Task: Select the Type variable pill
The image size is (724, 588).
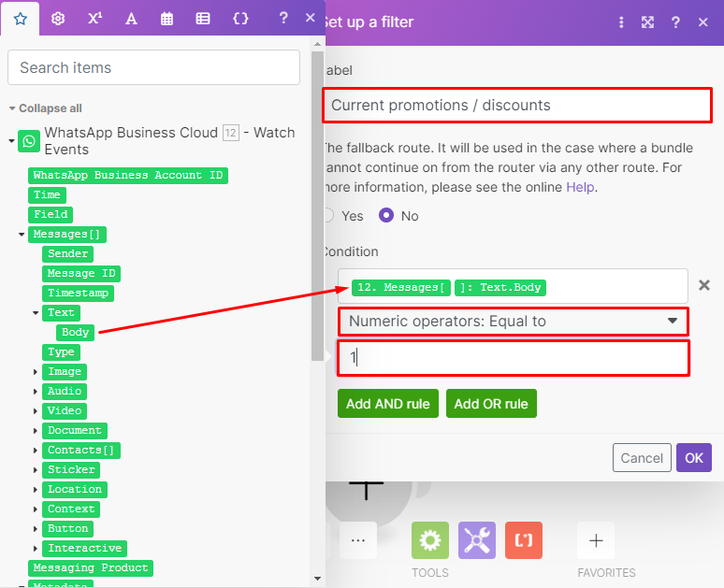Action: pyautogui.click(x=61, y=352)
